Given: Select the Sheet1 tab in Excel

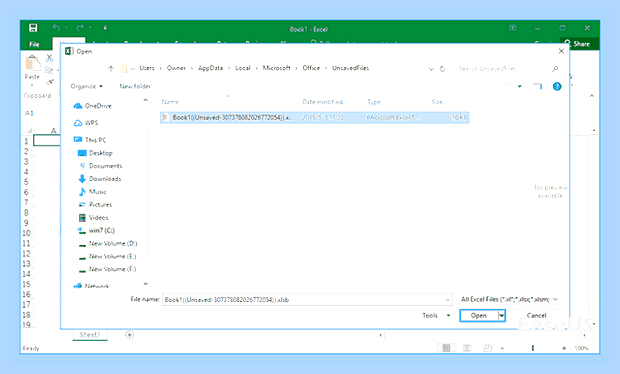Looking at the screenshot, I should (x=90, y=334).
